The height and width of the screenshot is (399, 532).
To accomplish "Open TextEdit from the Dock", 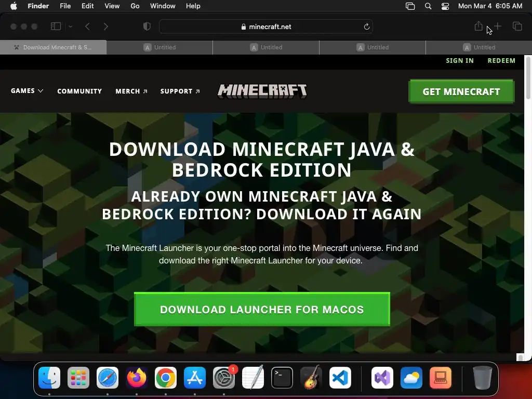I will pyautogui.click(x=253, y=378).
